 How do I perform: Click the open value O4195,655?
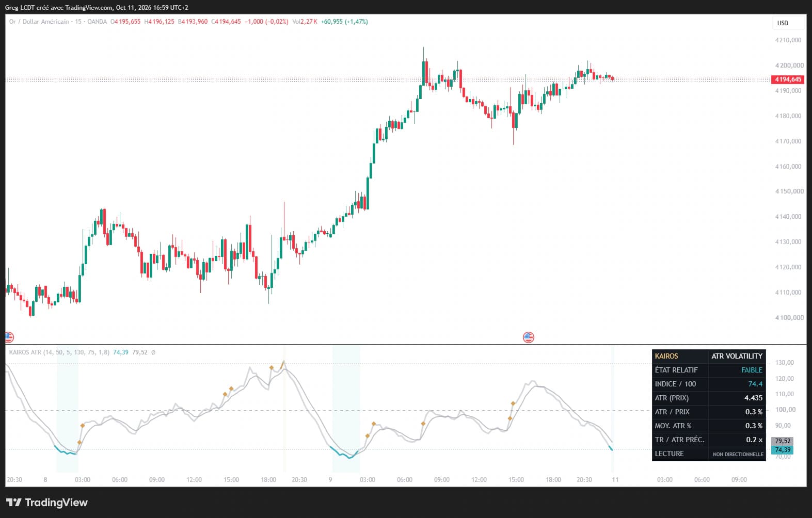pyautogui.click(x=125, y=22)
